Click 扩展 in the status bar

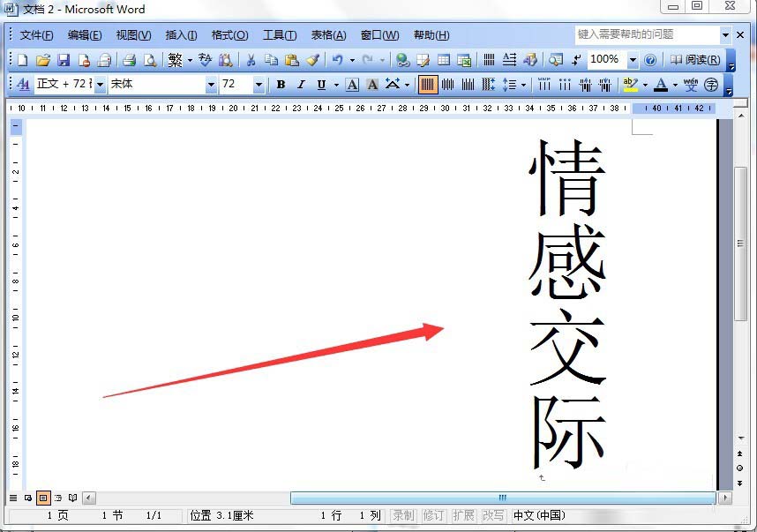pos(463,515)
